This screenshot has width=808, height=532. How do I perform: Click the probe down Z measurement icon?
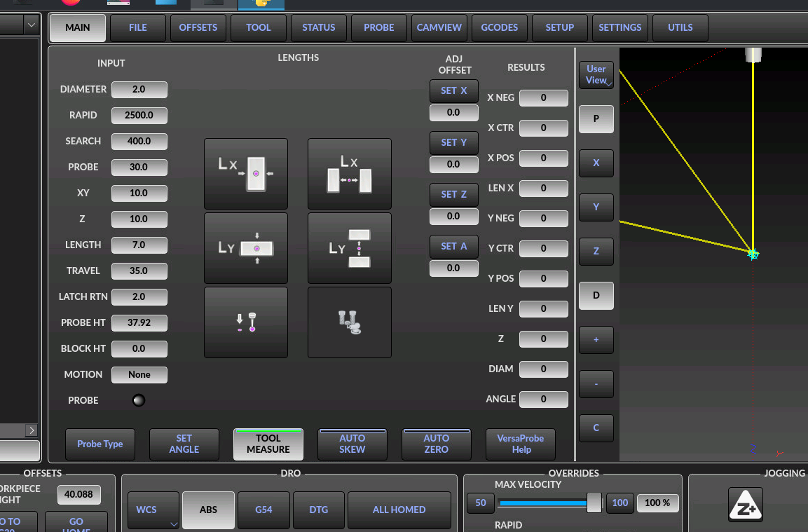[x=246, y=322]
